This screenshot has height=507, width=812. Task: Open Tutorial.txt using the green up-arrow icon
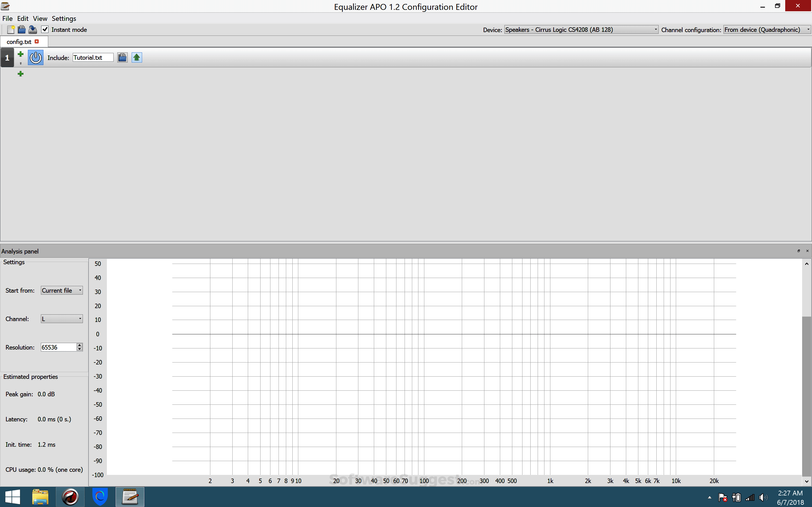point(136,57)
